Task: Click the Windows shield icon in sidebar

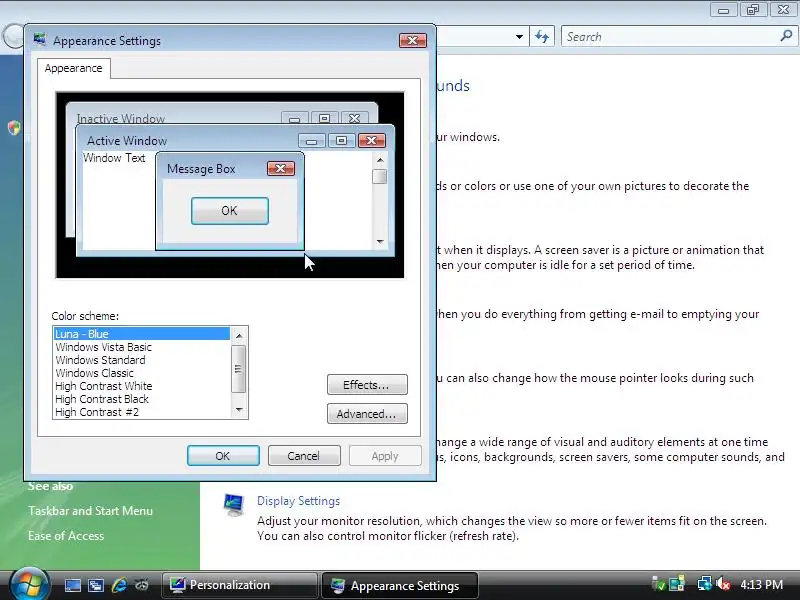Action: coord(14,128)
